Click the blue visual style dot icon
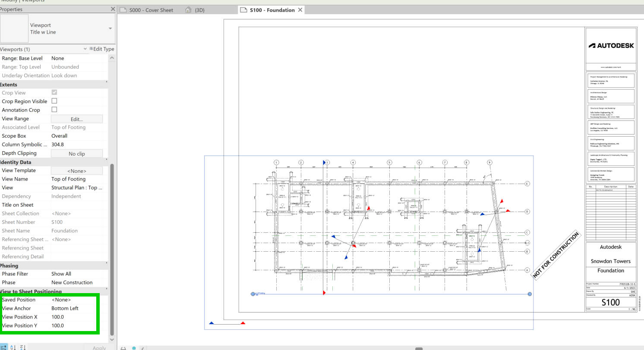644x350 pixels. (x=133, y=347)
